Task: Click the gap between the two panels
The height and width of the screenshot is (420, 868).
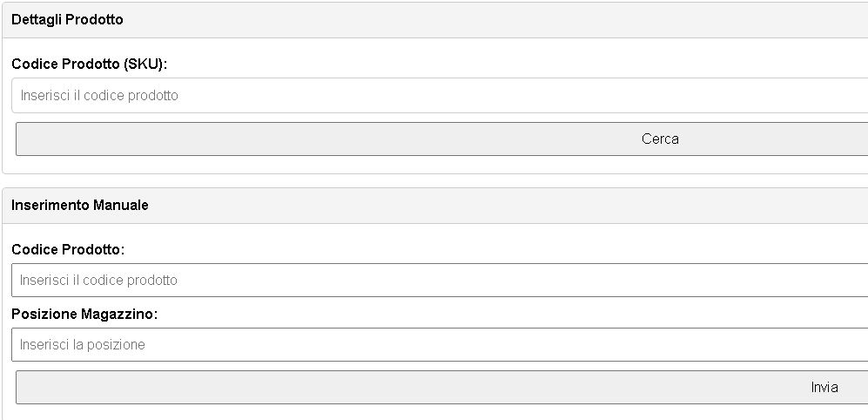Action: tap(435, 180)
